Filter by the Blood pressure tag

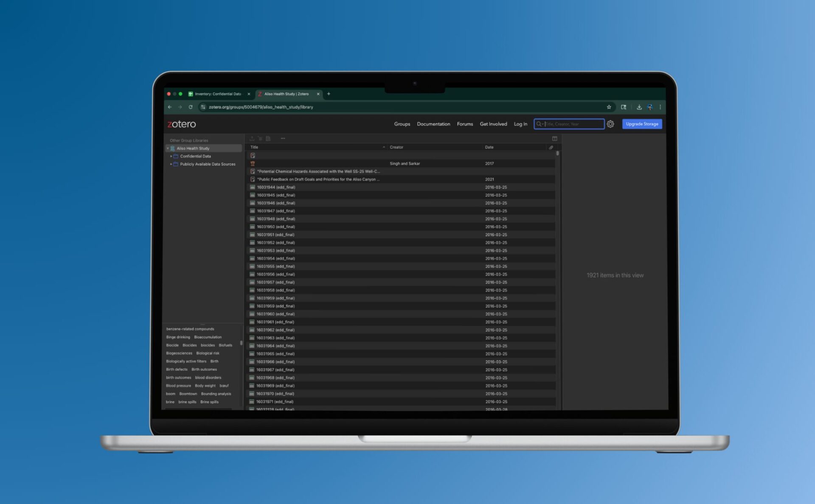pos(178,386)
